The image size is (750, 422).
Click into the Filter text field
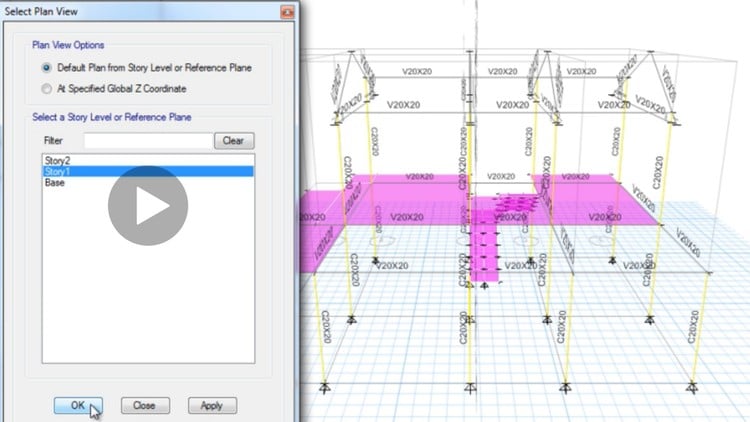point(148,141)
